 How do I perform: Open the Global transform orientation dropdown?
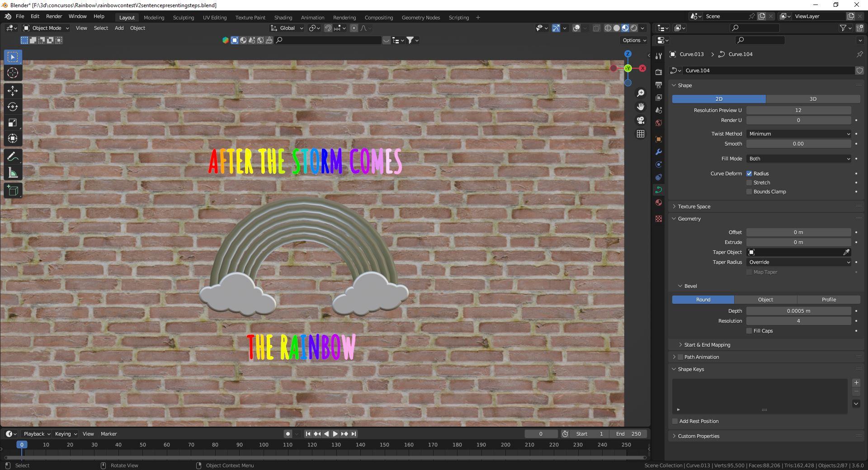tap(287, 28)
